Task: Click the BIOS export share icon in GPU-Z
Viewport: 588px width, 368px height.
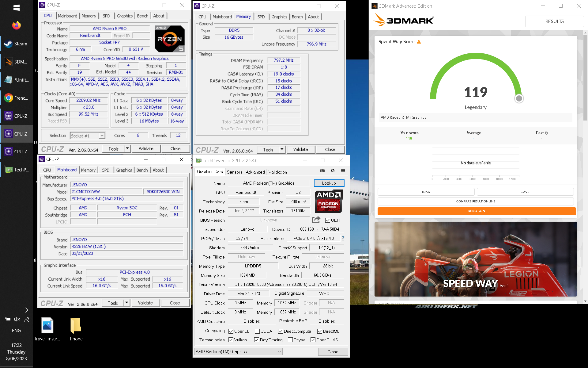Action: click(x=316, y=220)
